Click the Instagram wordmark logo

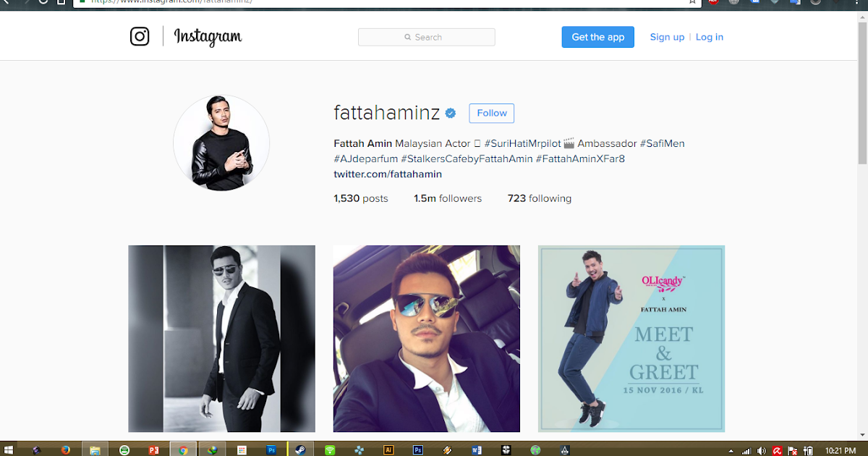pyautogui.click(x=208, y=36)
